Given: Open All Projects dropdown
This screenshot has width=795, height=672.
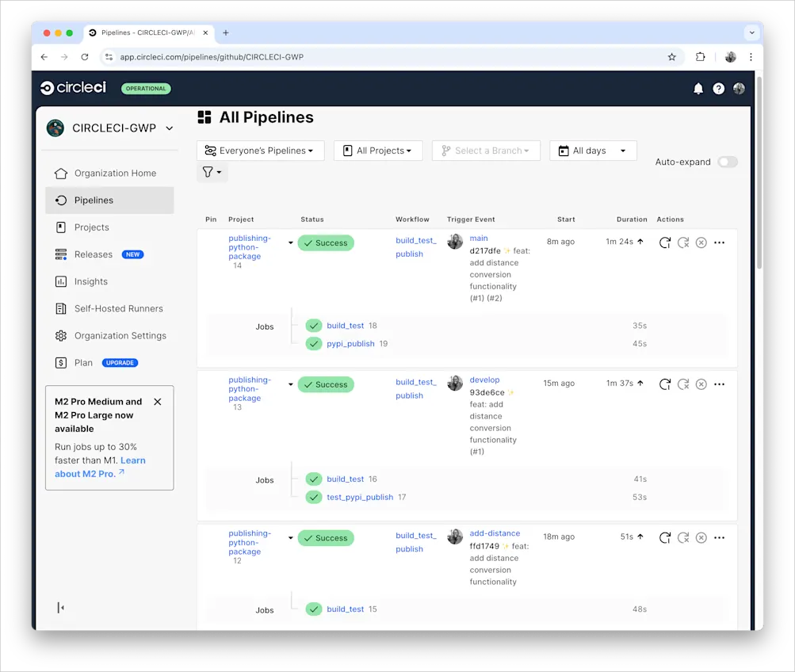Looking at the screenshot, I should tap(378, 151).
